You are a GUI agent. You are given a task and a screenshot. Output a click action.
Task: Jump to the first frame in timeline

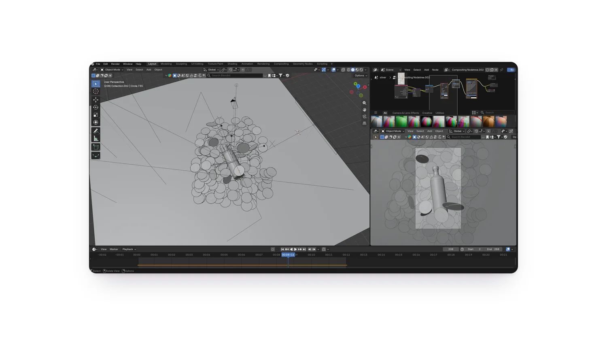(x=282, y=249)
